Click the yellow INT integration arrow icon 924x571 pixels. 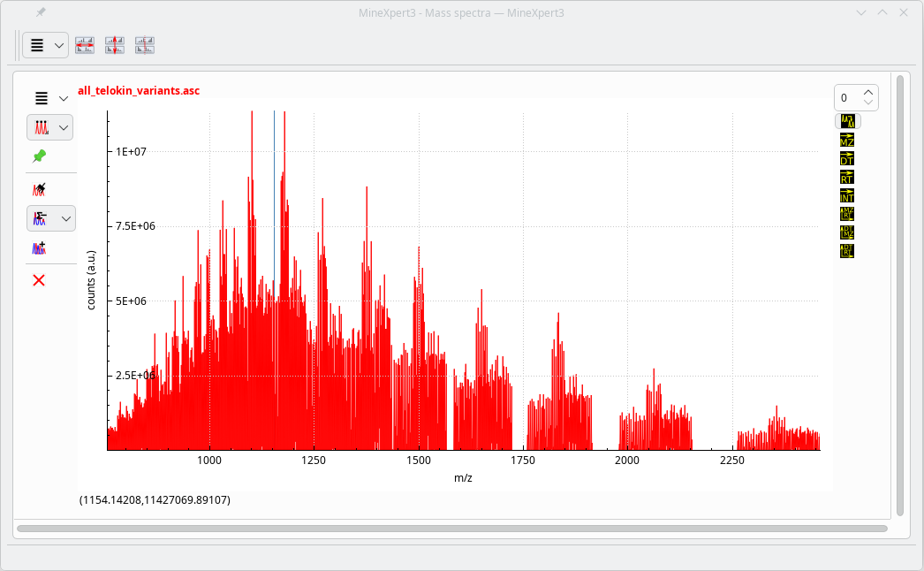pyautogui.click(x=847, y=195)
